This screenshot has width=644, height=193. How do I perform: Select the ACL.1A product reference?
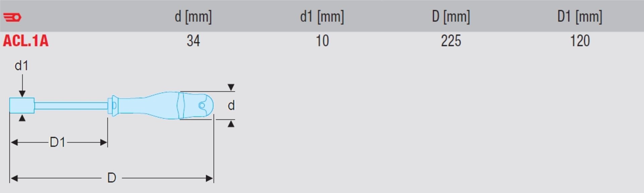click(x=26, y=41)
